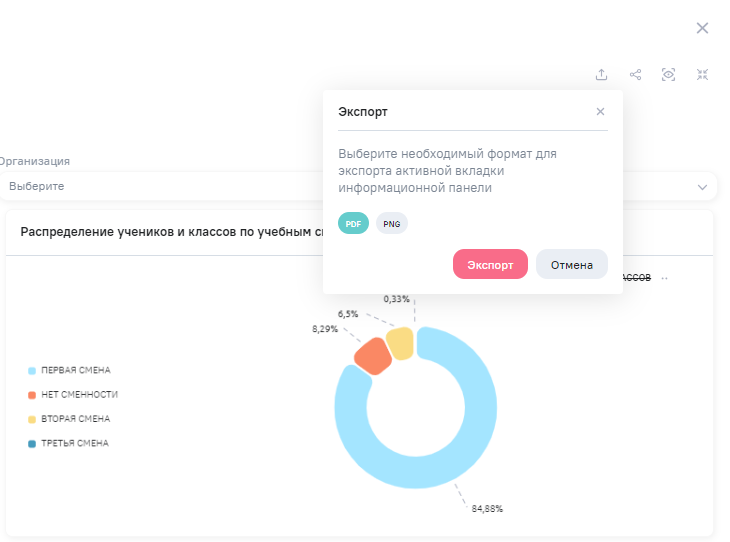Select the PNG format chip
The width and height of the screenshot is (730, 542).
tap(392, 224)
